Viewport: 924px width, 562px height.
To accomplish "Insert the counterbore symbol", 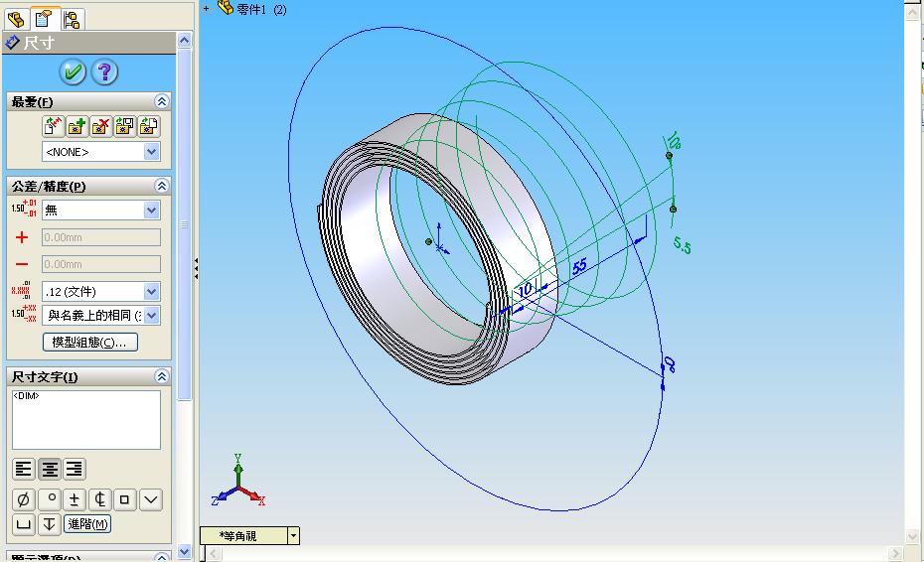I will click(x=24, y=523).
